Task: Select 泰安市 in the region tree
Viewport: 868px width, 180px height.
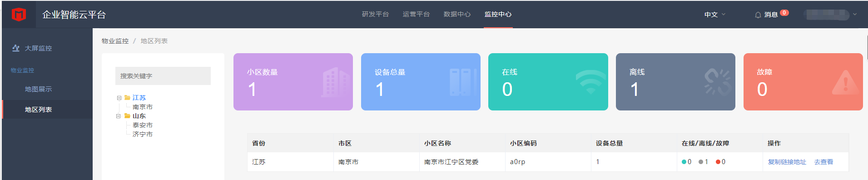Action: [143, 125]
